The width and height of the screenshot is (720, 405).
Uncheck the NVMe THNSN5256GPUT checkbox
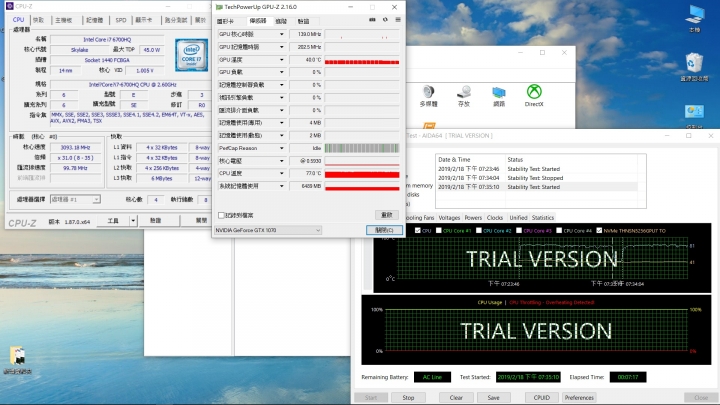[599, 231]
